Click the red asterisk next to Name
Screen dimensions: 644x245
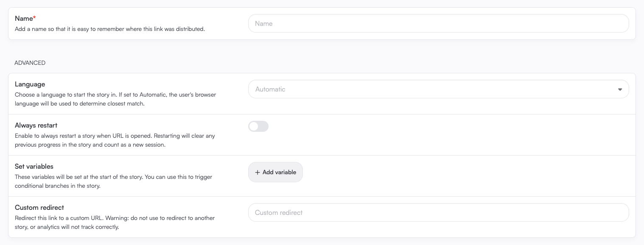pyautogui.click(x=34, y=18)
